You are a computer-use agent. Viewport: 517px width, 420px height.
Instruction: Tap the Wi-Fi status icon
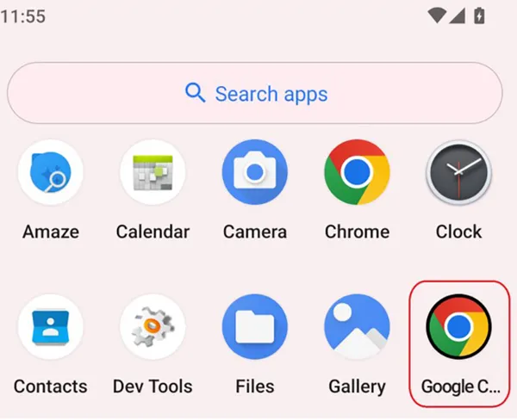point(437,15)
